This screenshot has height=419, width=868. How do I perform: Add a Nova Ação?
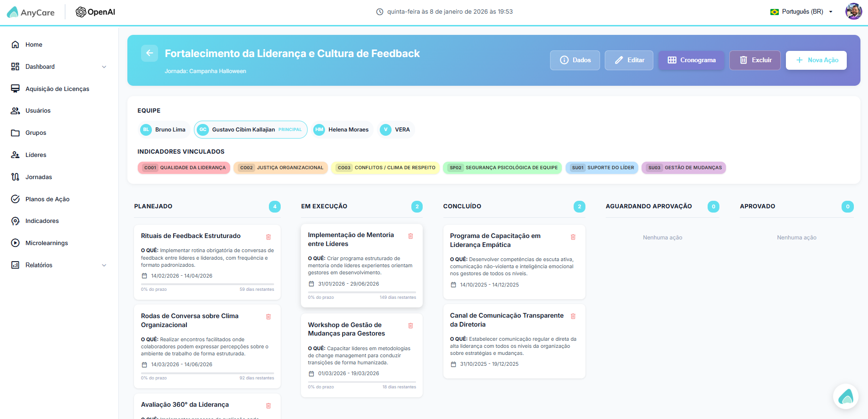(x=817, y=60)
